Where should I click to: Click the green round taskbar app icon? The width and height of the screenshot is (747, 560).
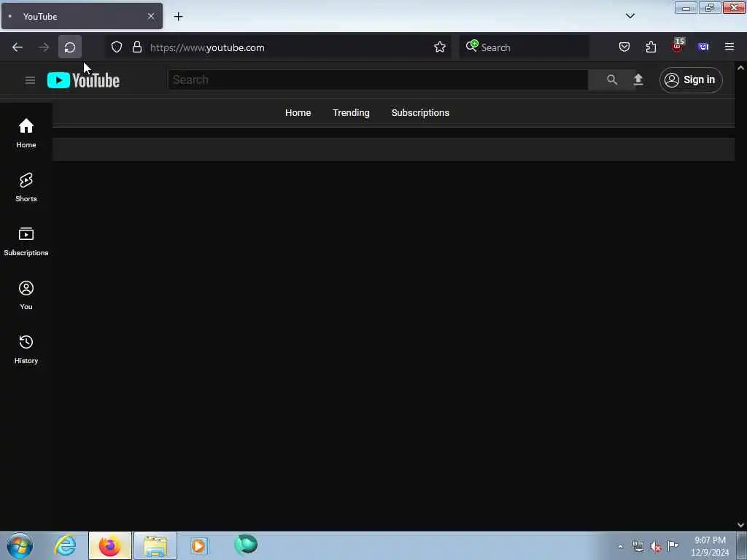pos(246,545)
